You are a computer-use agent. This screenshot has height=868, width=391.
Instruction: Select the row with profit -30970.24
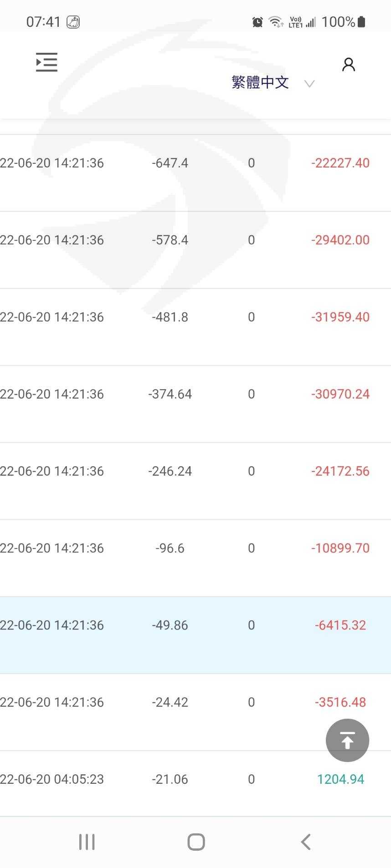click(195, 394)
